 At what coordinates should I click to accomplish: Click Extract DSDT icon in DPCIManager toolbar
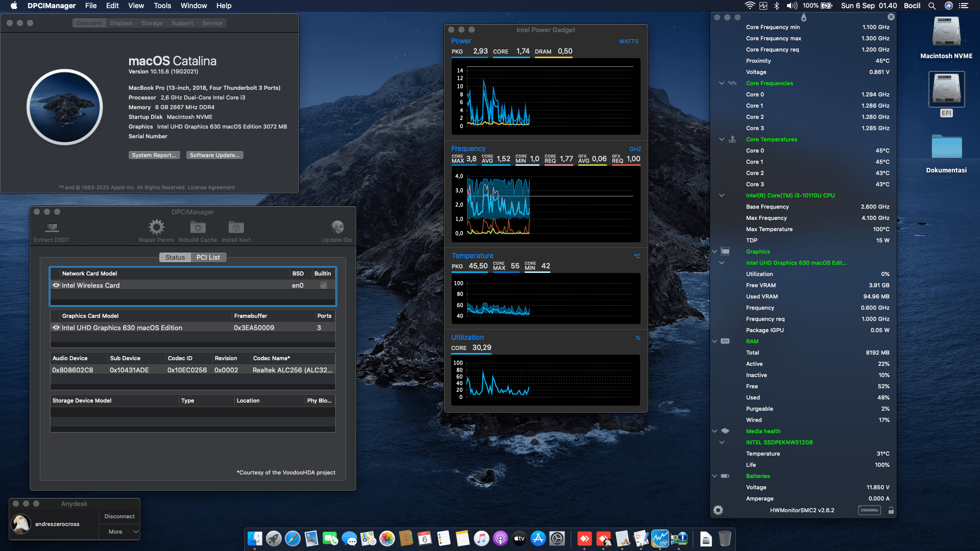[52, 228]
